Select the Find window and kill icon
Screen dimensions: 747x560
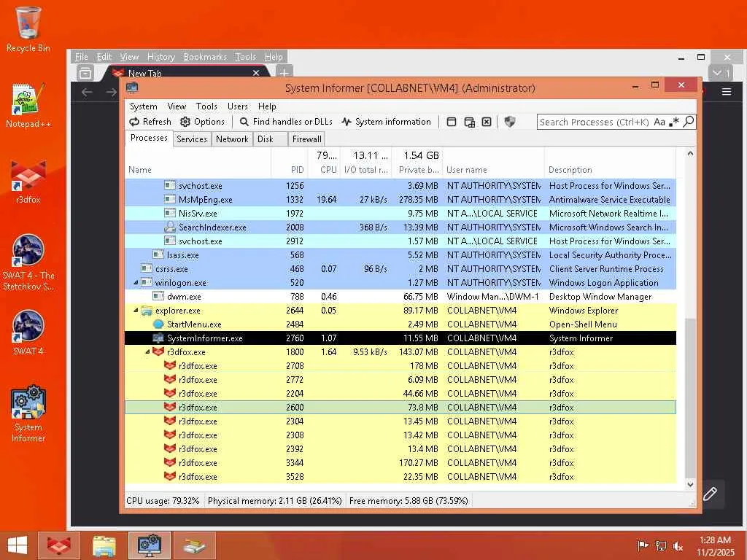(x=487, y=122)
